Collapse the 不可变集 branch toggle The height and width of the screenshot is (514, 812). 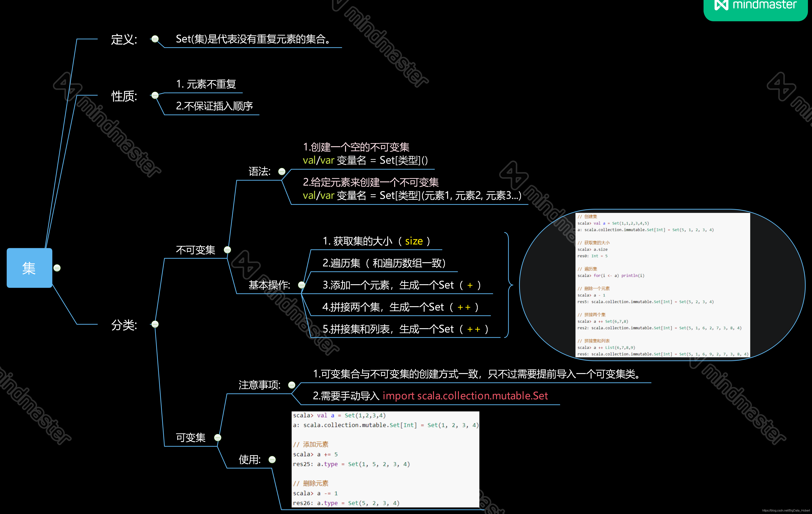click(228, 250)
